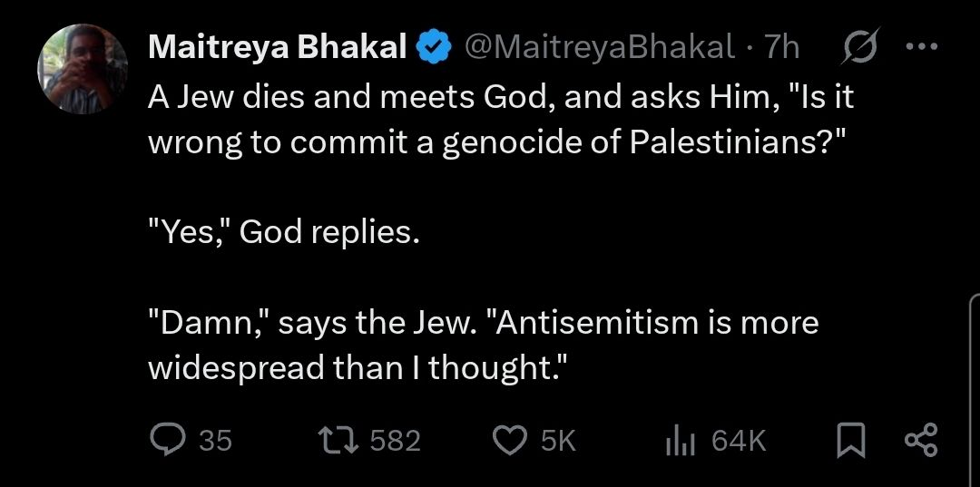Click the reply speech bubble icon
980x487 pixels.
[x=166, y=441]
